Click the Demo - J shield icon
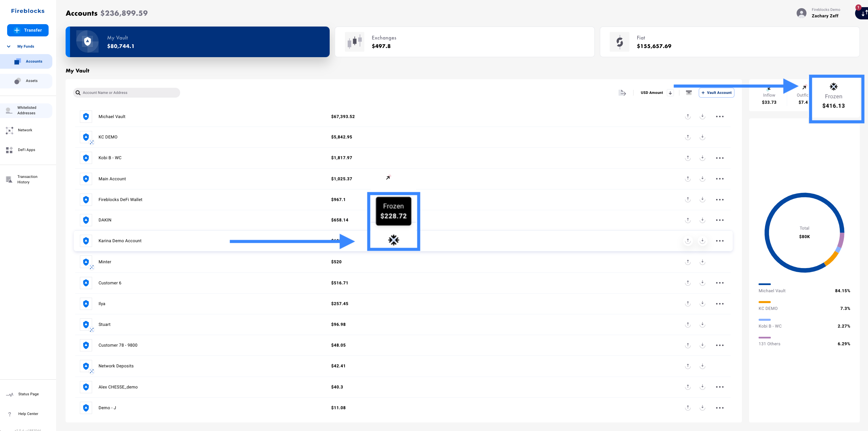Screen dimensions: 868x431 pyautogui.click(x=86, y=408)
